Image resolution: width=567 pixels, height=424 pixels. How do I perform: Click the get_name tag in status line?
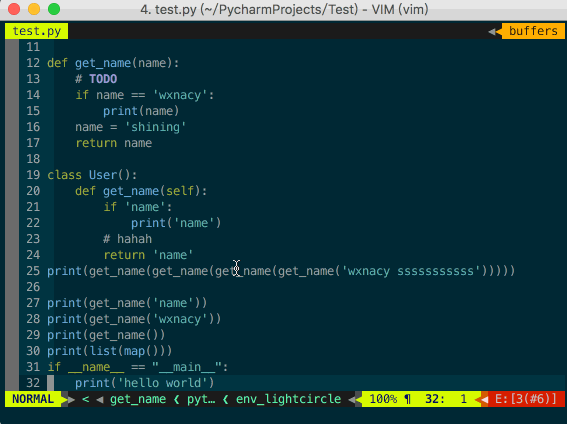point(138,399)
